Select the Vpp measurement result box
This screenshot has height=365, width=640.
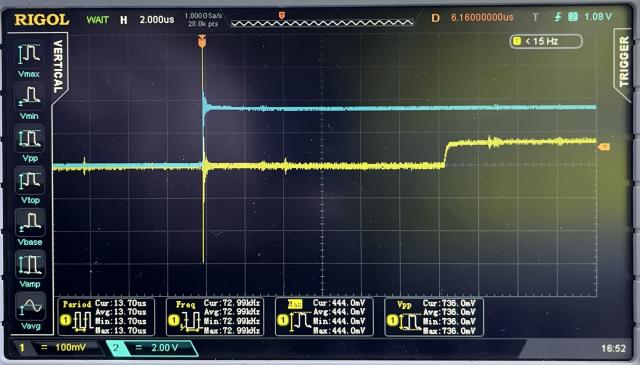[x=434, y=317]
